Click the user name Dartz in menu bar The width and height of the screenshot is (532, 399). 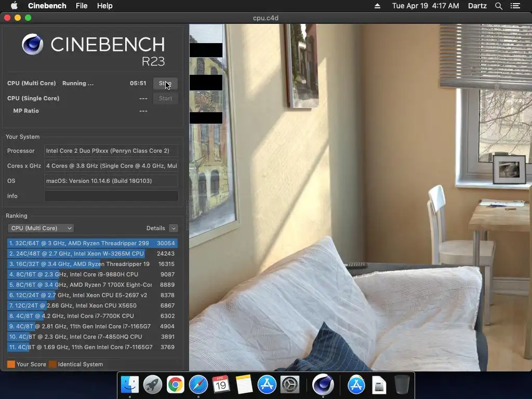477,6
